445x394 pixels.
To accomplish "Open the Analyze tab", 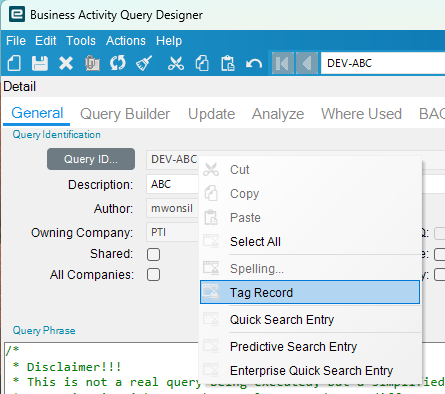I will tap(278, 114).
